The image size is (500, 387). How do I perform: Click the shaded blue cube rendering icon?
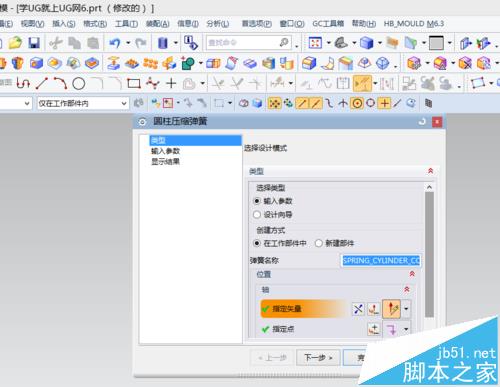367,43
